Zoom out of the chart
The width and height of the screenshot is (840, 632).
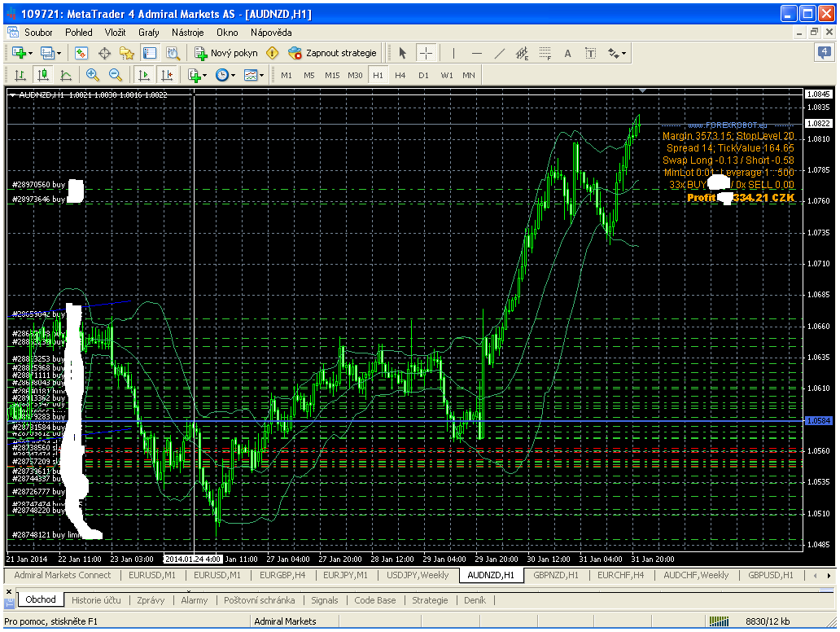116,75
